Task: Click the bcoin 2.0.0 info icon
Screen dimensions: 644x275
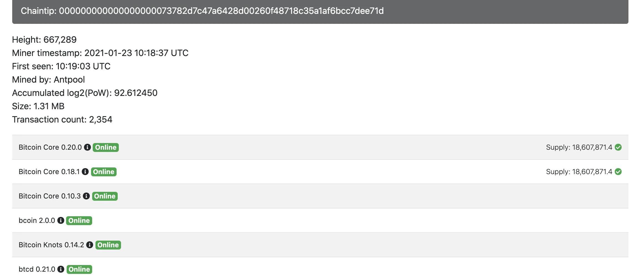Action: pos(61,220)
